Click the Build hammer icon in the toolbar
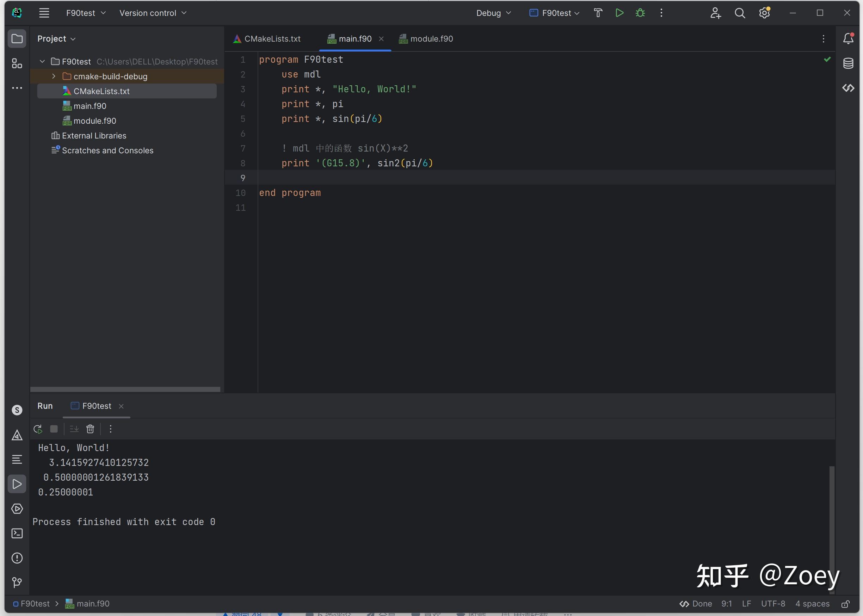Viewport: 863px width, 616px height. (x=597, y=13)
